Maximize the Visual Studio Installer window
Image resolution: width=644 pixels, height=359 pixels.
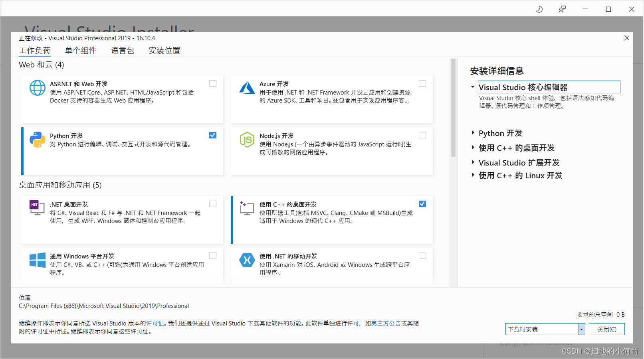(x=608, y=9)
